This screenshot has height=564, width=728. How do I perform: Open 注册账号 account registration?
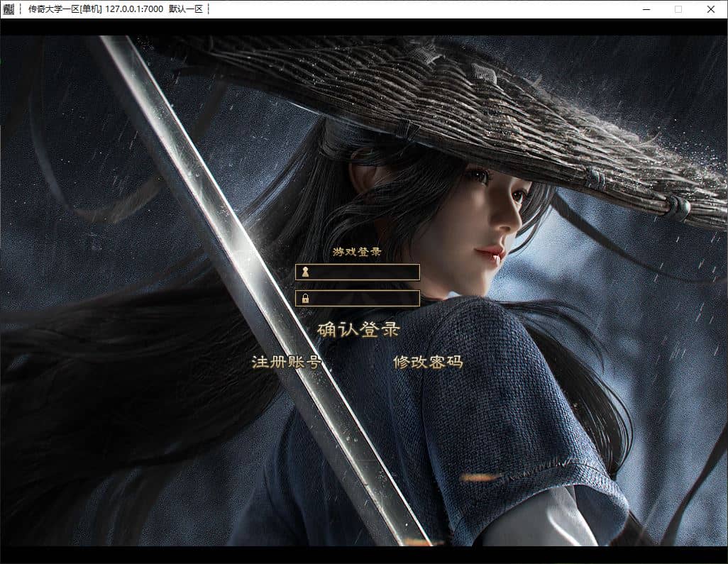point(286,362)
